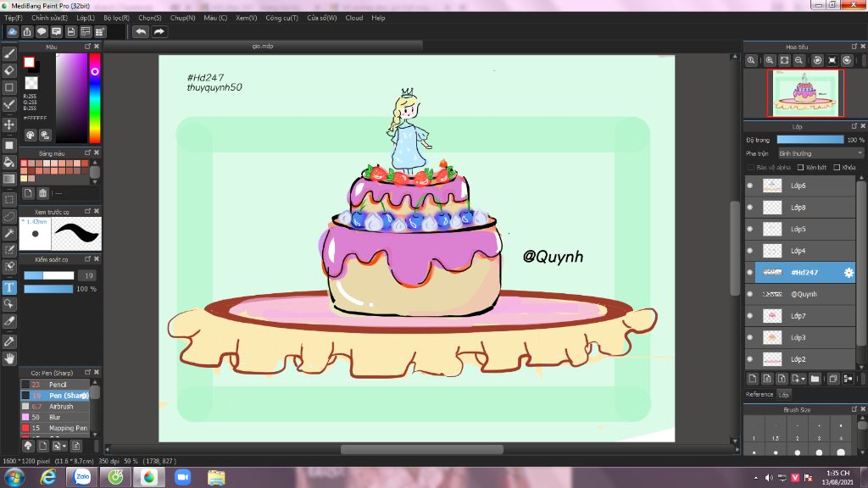Detach the Bảng màu palette panel
This screenshot has width=868, height=488.
click(87, 152)
